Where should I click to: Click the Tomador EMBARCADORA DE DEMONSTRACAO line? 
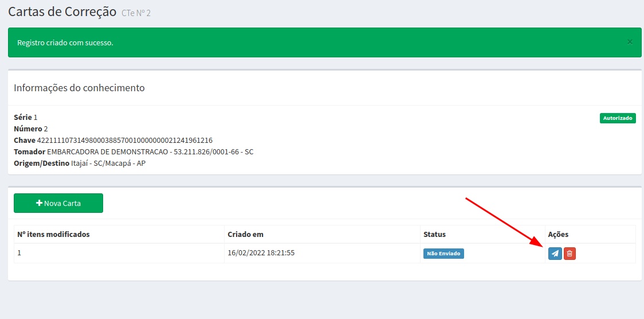tap(133, 152)
